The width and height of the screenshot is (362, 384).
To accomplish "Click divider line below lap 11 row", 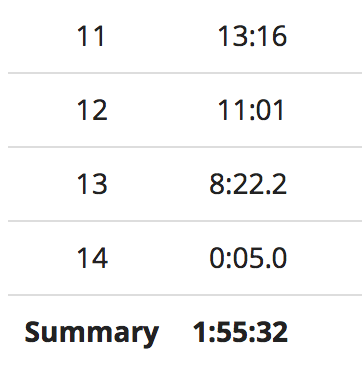I will [x=185, y=72].
